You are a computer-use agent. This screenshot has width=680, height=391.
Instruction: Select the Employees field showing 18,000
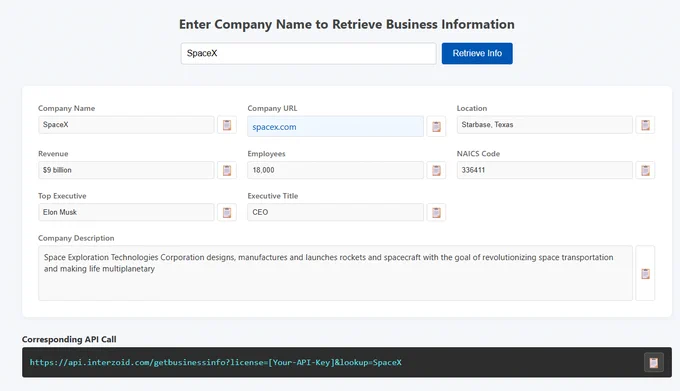tap(335, 170)
